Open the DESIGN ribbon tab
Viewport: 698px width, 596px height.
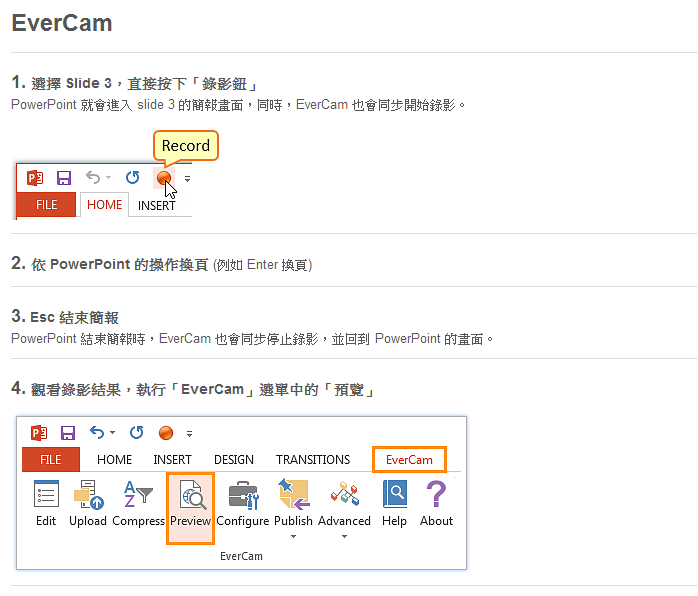[234, 460]
